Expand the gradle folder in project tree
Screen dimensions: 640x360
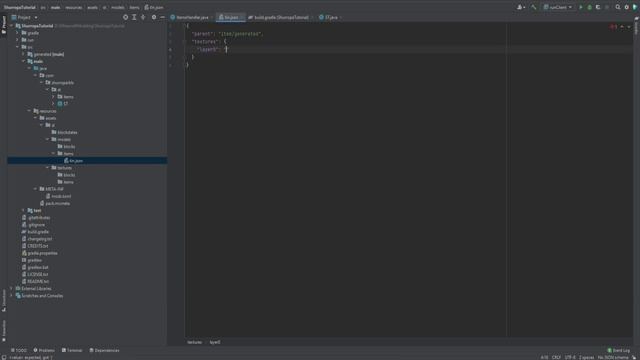tap(17, 33)
